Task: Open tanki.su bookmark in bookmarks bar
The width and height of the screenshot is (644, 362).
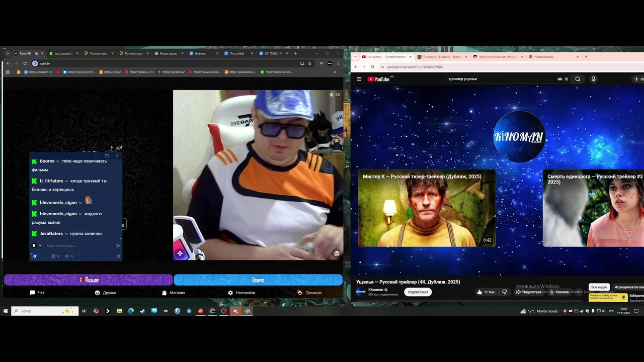Action: [x=138, y=72]
